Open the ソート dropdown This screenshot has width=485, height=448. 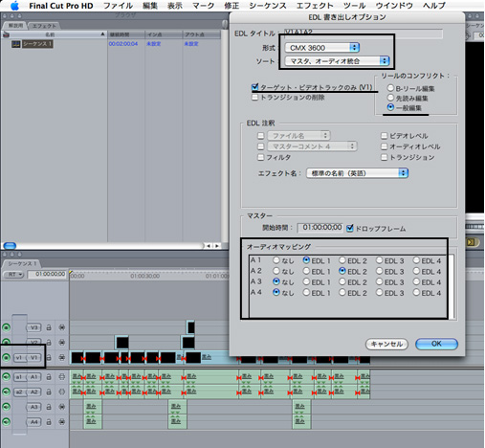[337, 61]
